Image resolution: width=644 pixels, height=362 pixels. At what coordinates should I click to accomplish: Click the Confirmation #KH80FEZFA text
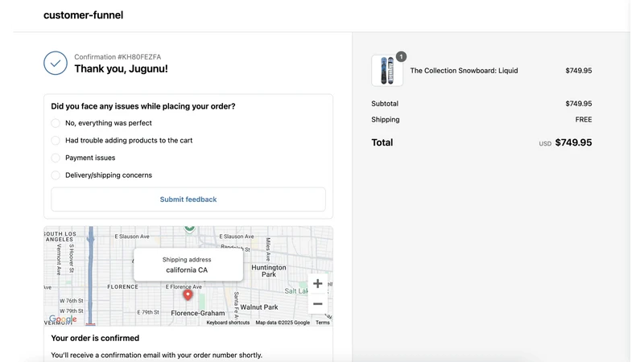click(118, 57)
